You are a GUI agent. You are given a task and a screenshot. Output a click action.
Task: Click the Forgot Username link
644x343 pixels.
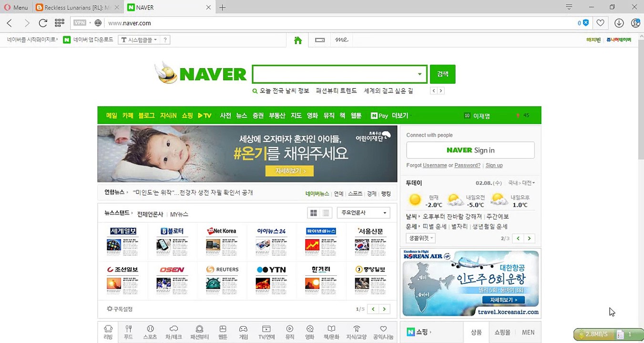click(435, 165)
